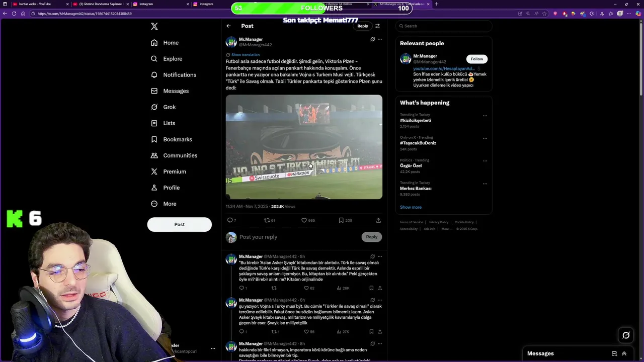644x362 pixels.
Task: Open the youtube.com link in Mr.Manager bio
Action: click(444, 68)
